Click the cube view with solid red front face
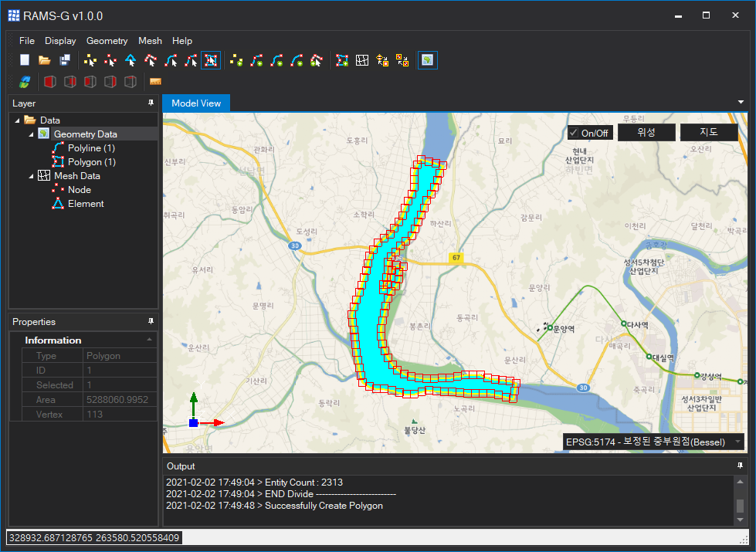The image size is (756, 552). (x=49, y=82)
